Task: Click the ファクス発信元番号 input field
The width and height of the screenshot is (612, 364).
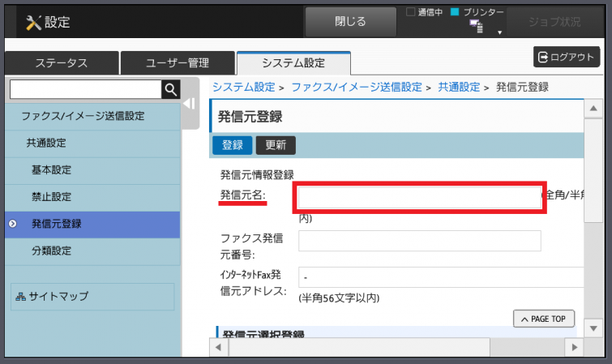Action: pyautogui.click(x=420, y=241)
